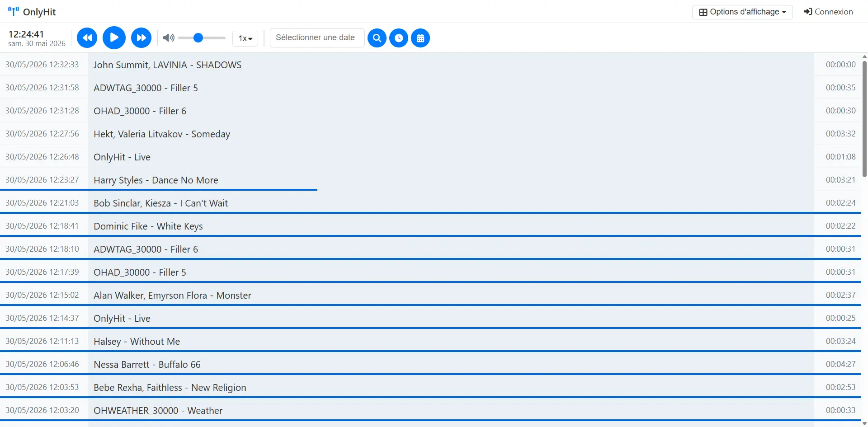
Task: Adjust the volume slider
Action: coord(202,38)
